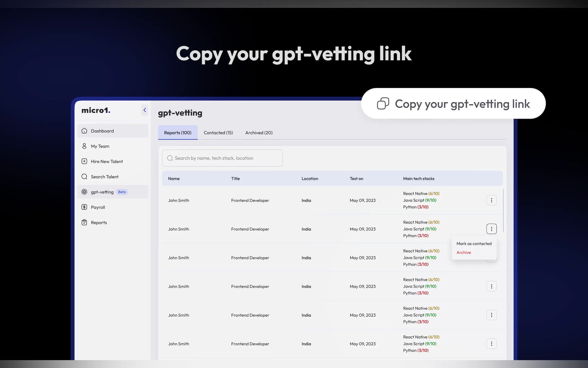Click the Search Talent magnifier icon
588x368 pixels.
point(84,177)
